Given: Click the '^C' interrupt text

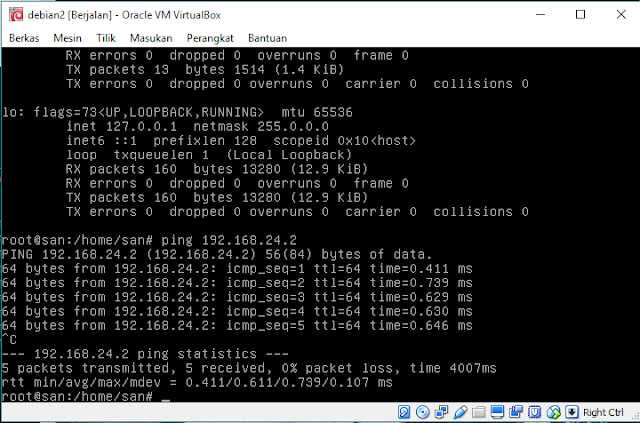Looking at the screenshot, I should [9, 340].
